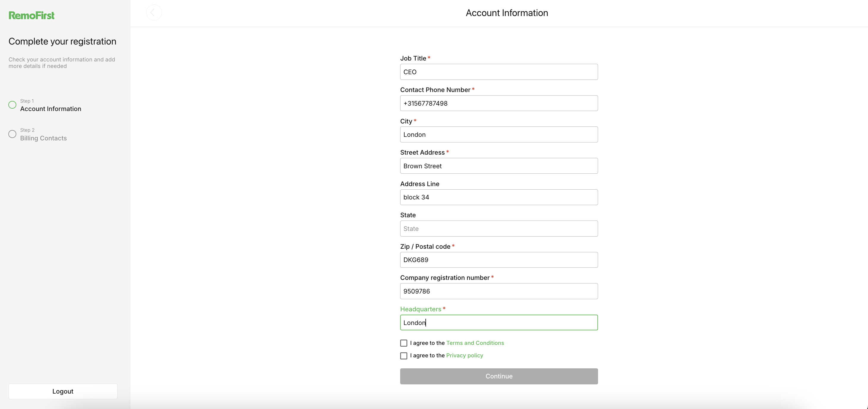Select Step 1 Account Information circle indicator

click(x=12, y=104)
